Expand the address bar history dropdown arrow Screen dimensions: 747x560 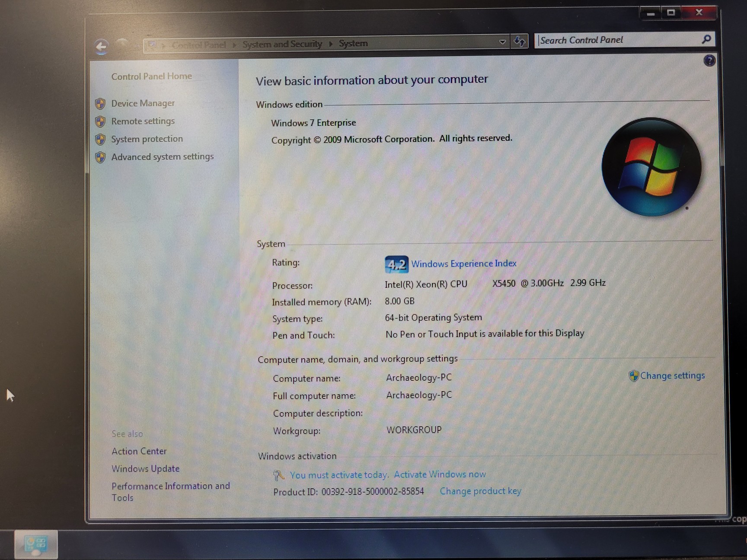point(502,42)
